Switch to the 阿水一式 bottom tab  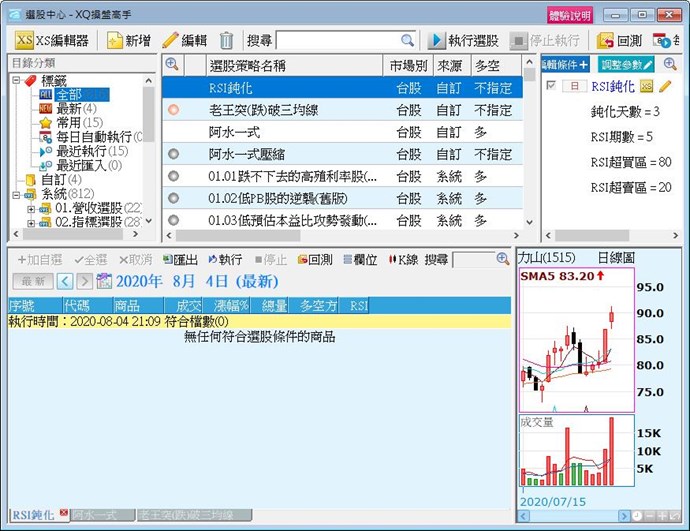point(102,514)
